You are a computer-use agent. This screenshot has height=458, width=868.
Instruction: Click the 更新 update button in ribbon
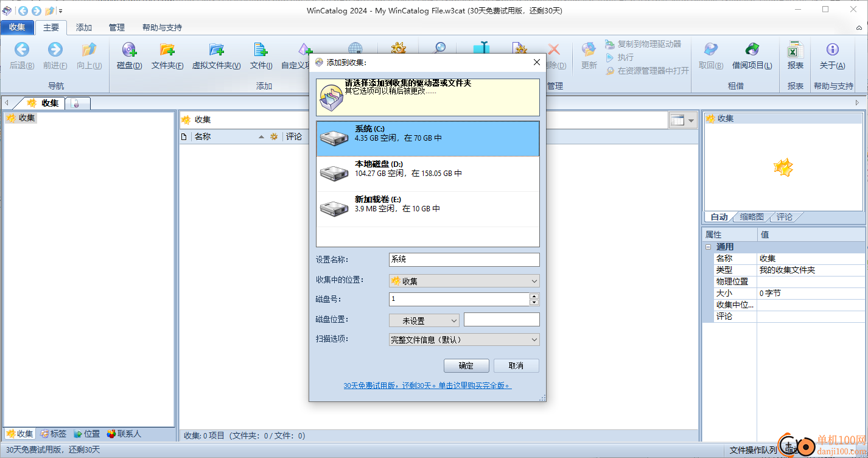(x=589, y=57)
